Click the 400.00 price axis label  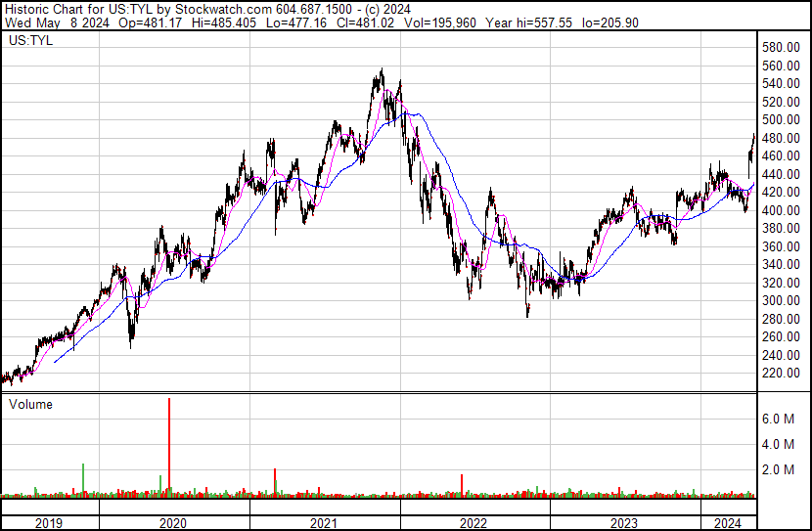tap(781, 210)
